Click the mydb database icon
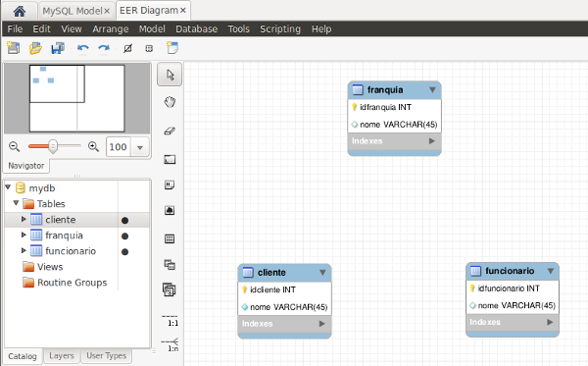Image resolution: width=588 pixels, height=366 pixels. point(21,187)
